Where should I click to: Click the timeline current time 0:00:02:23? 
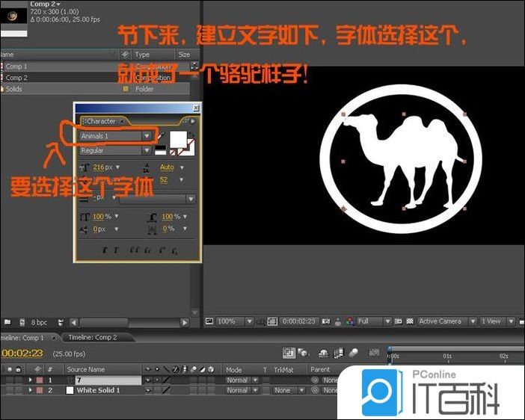coord(22,353)
